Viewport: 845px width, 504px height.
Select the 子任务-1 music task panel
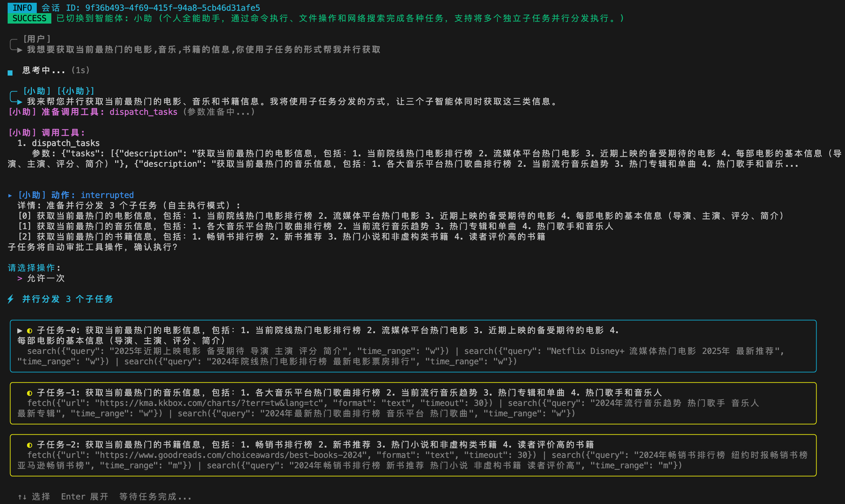413,403
